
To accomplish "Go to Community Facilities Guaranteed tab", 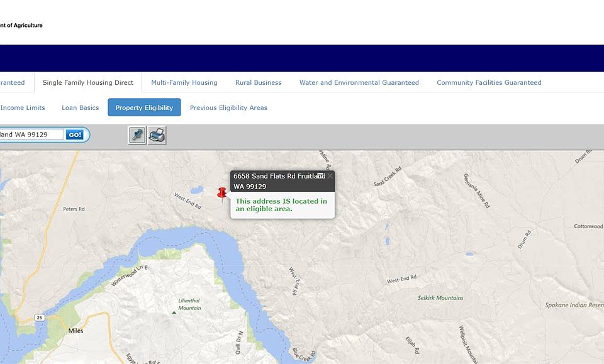I will (489, 82).
